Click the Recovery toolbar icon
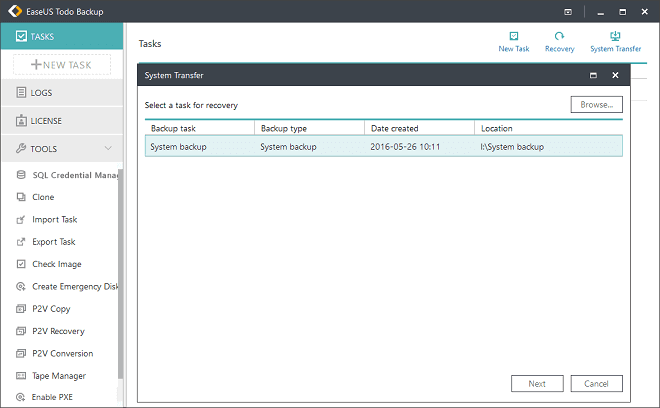The image size is (660, 408). tap(559, 36)
